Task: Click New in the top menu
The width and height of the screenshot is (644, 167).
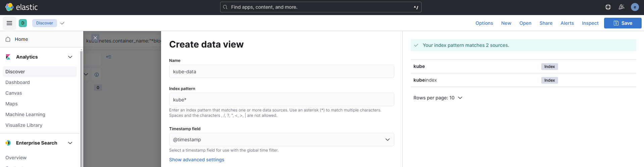Action: pos(506,23)
